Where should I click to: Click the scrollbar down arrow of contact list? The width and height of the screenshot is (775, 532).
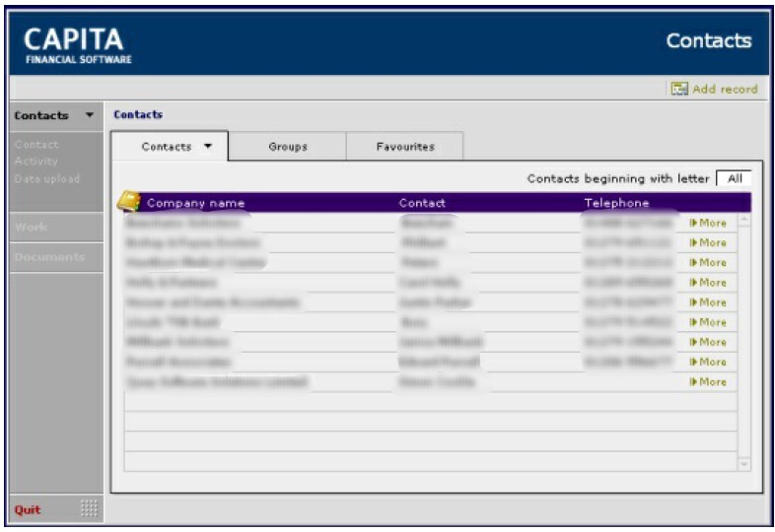[x=743, y=465]
